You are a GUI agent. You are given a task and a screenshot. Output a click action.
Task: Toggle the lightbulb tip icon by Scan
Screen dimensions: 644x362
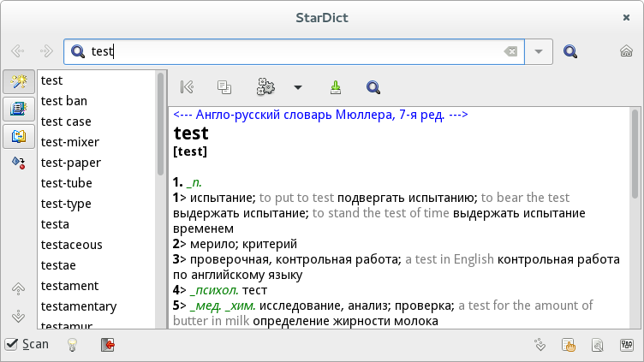click(x=74, y=345)
